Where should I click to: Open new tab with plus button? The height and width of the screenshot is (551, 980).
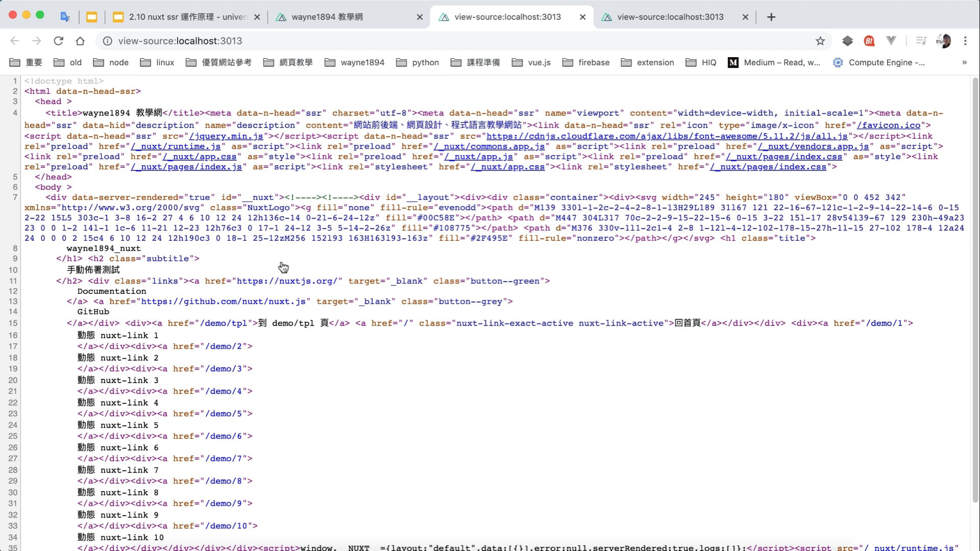click(x=771, y=17)
